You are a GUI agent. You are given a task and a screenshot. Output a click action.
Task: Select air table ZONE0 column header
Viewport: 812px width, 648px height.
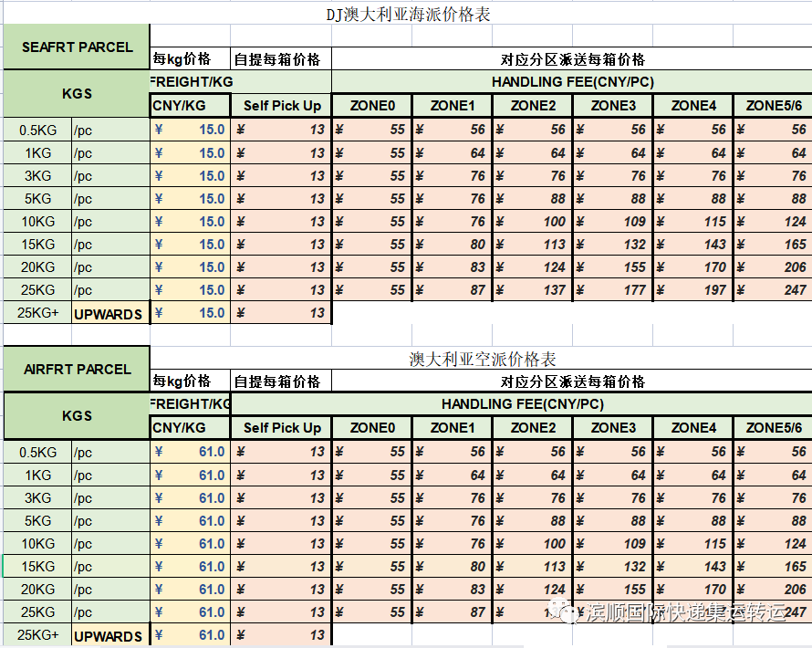[372, 428]
